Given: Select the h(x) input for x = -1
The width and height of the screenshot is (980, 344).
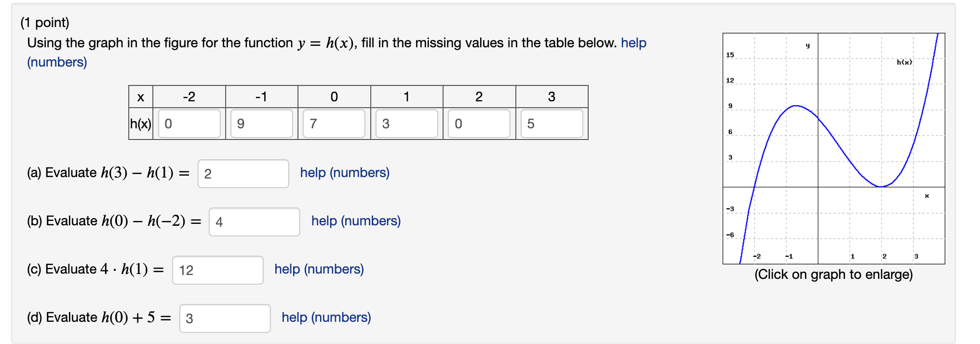Looking at the screenshot, I should [x=261, y=124].
